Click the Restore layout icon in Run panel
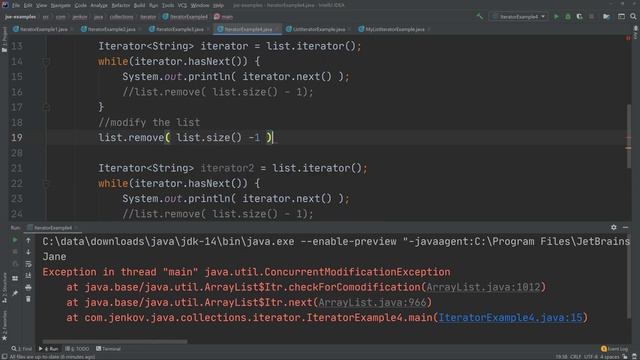 pyautogui.click(x=15, y=278)
